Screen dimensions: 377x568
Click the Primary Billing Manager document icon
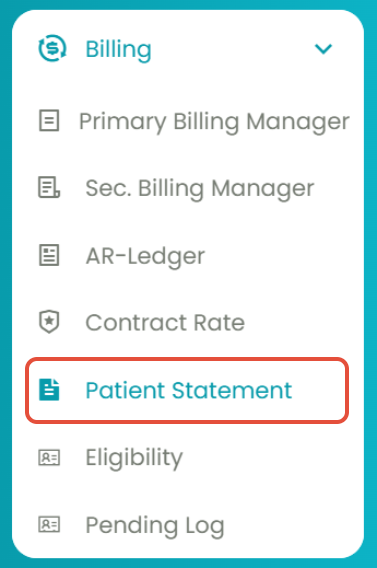click(49, 120)
